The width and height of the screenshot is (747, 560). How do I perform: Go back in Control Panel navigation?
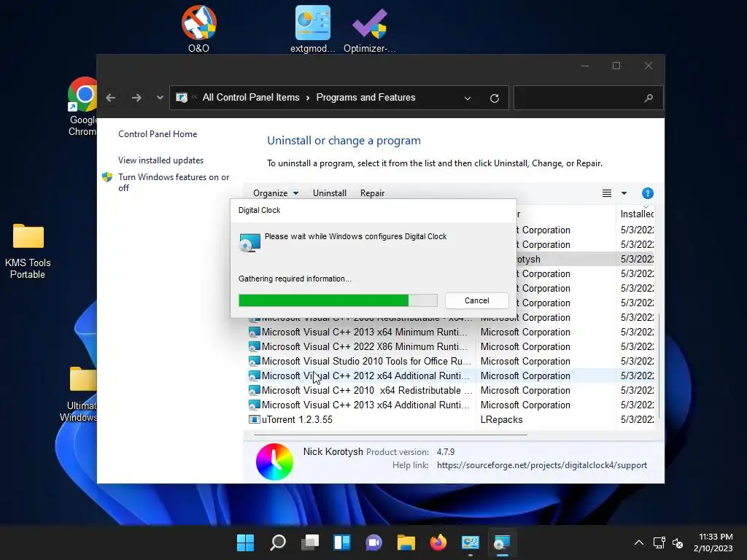tap(111, 98)
